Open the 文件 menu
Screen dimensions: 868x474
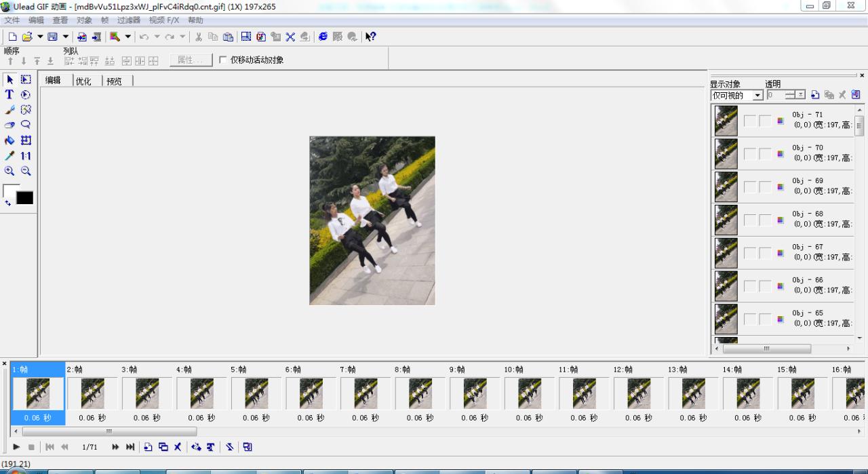click(12, 20)
